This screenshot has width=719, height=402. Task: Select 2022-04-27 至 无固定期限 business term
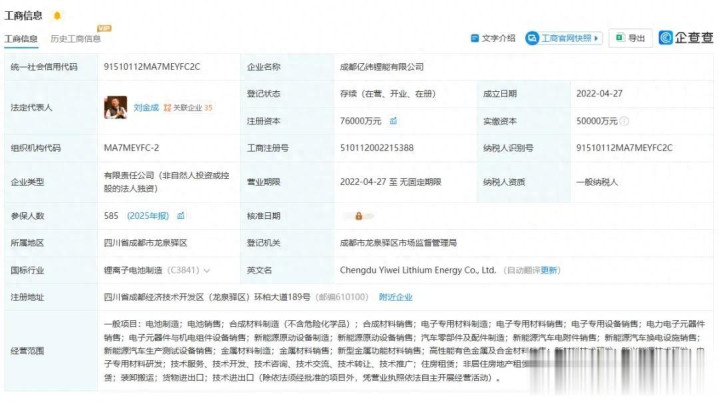(390, 182)
